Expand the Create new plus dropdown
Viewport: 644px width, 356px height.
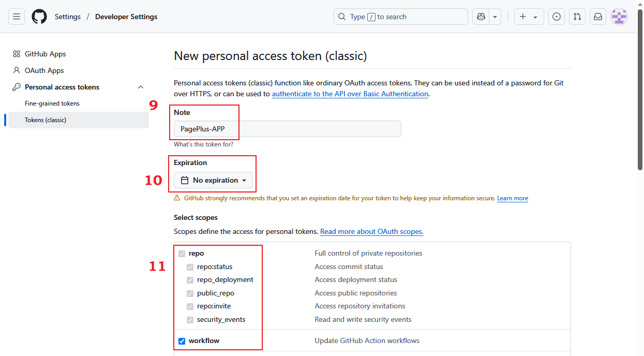pyautogui.click(x=529, y=17)
